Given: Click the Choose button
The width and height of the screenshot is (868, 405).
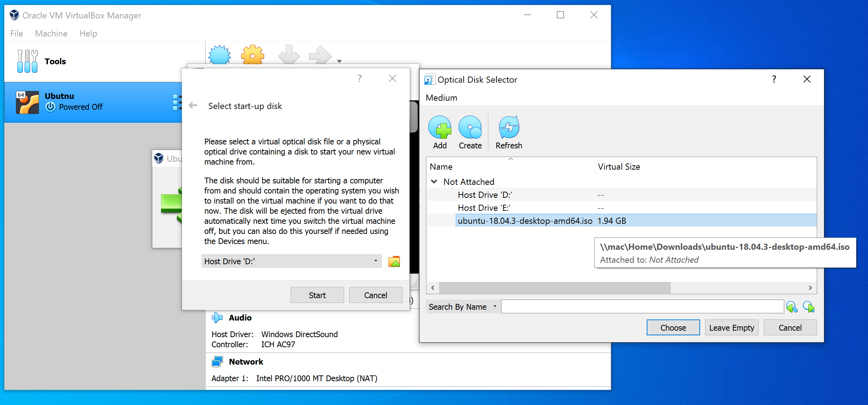Looking at the screenshot, I should pyautogui.click(x=673, y=328).
